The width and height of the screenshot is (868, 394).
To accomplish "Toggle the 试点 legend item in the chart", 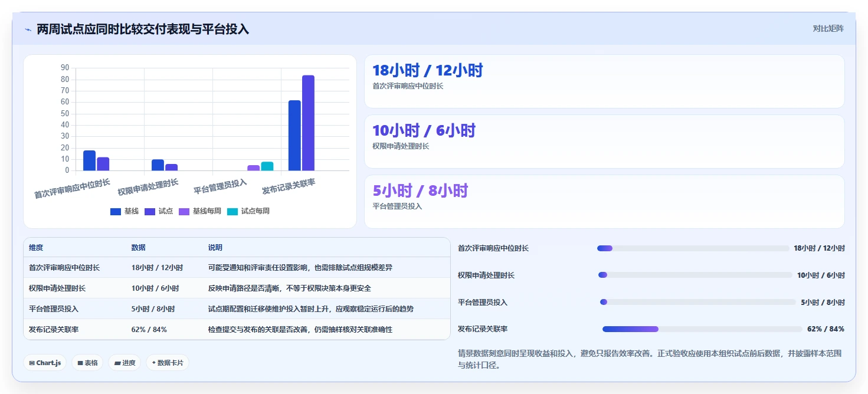I will [x=159, y=211].
